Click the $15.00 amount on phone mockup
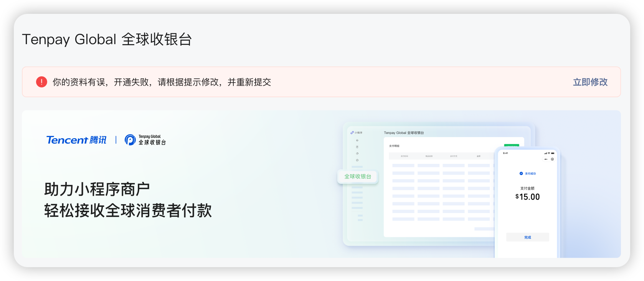This screenshot has height=281, width=644. point(528,197)
